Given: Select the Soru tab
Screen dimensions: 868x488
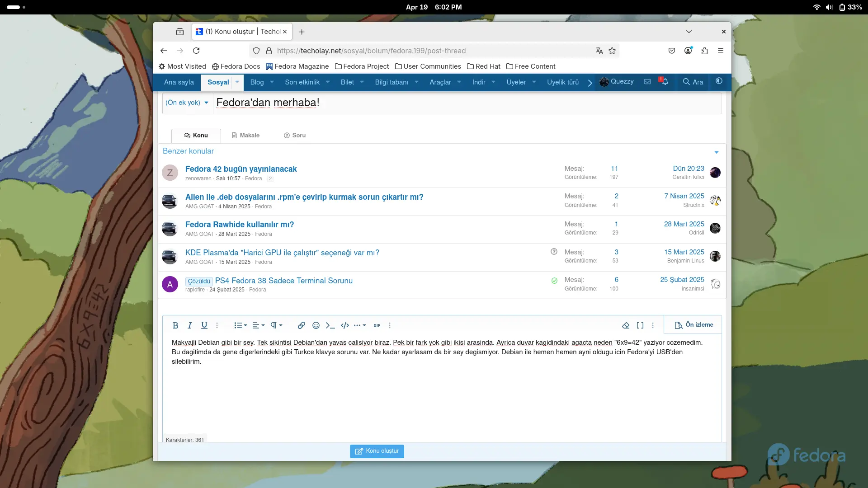Looking at the screenshot, I should [295, 136].
